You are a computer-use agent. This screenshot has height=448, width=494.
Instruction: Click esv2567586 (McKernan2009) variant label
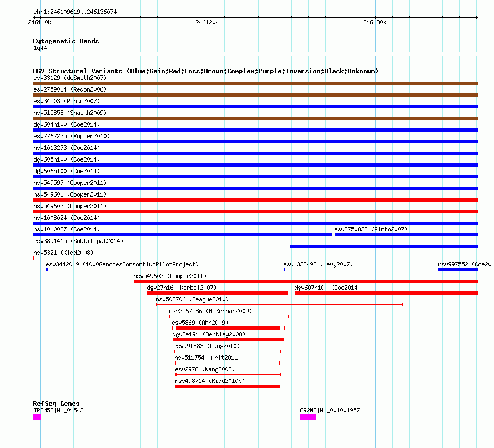[x=210, y=311]
